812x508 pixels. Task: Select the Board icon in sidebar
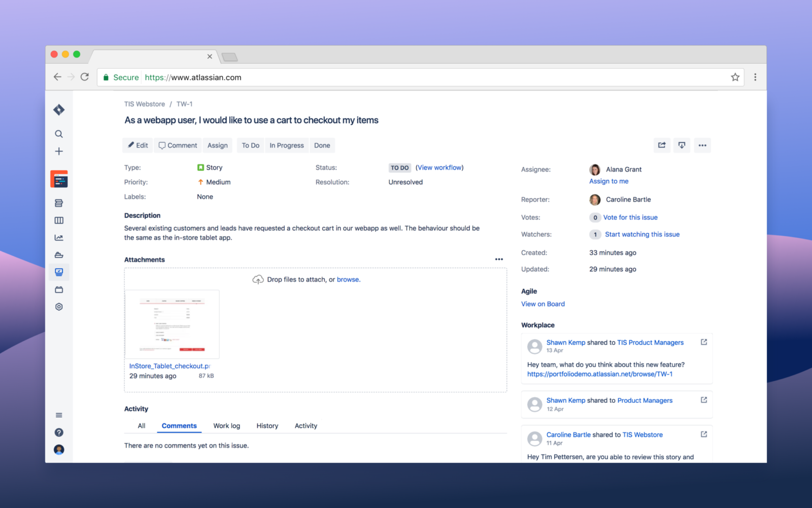(59, 220)
